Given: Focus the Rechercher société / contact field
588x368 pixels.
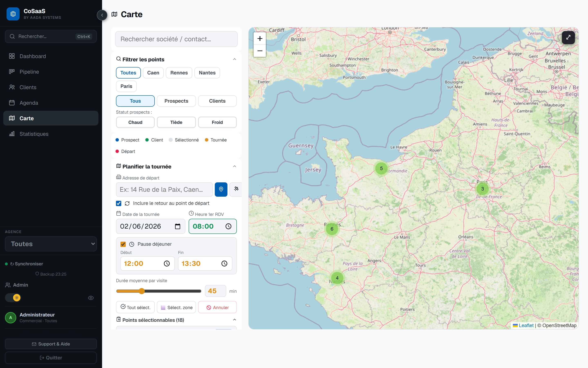Looking at the screenshot, I should click(176, 39).
